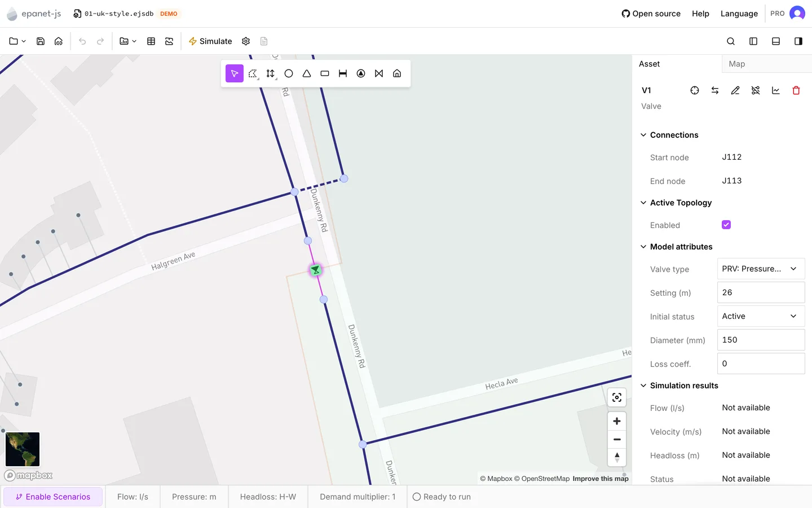
Task: Select the pump drawing tool
Action: click(361, 73)
